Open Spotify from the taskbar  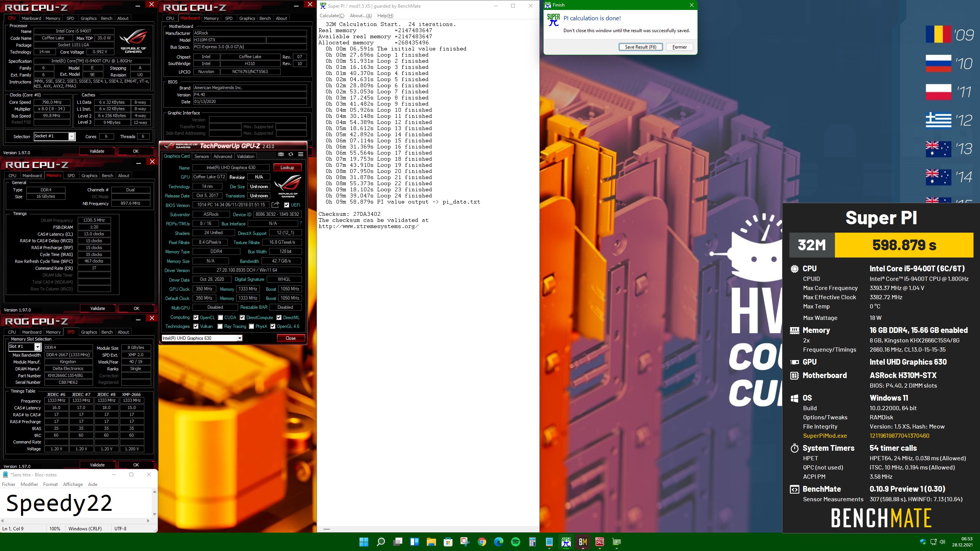click(x=516, y=542)
